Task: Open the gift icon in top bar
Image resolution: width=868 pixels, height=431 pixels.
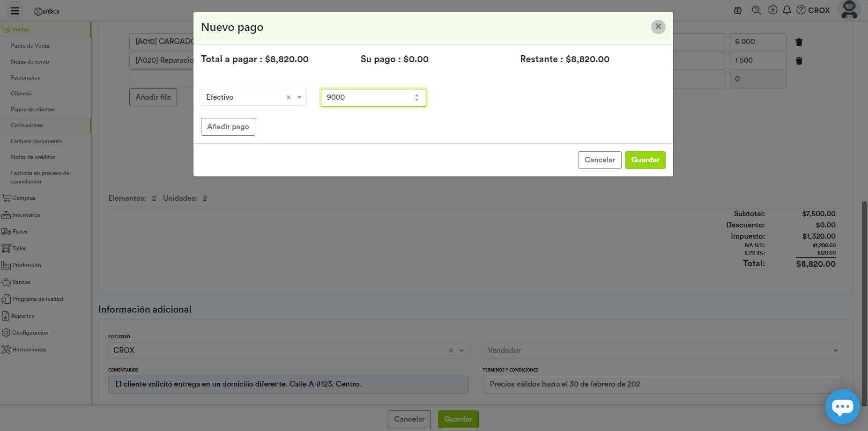Action: 738,10
